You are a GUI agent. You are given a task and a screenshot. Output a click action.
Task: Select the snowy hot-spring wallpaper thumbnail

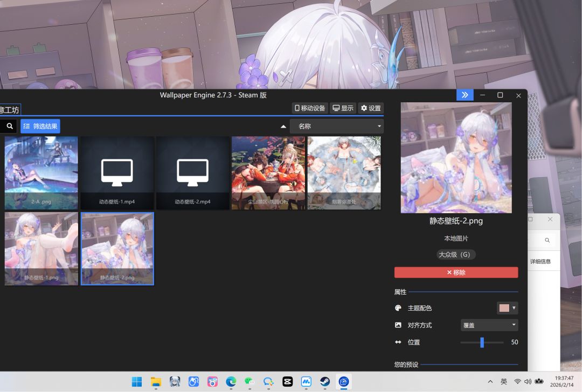pyautogui.click(x=344, y=173)
